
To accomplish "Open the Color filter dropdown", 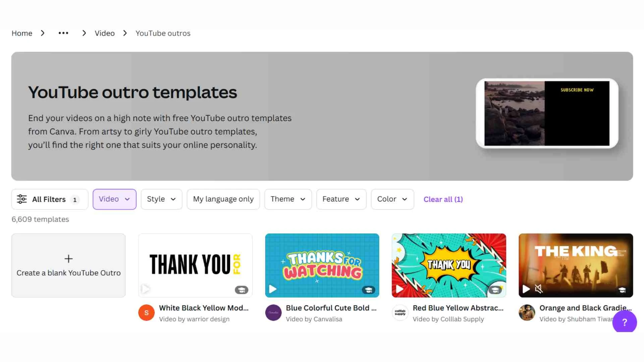I will [392, 199].
